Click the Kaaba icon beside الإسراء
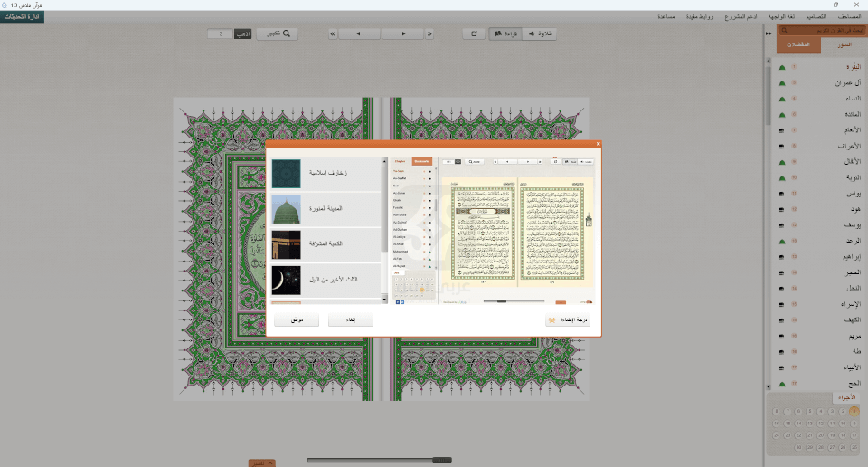This screenshot has height=467, width=868. (782, 305)
